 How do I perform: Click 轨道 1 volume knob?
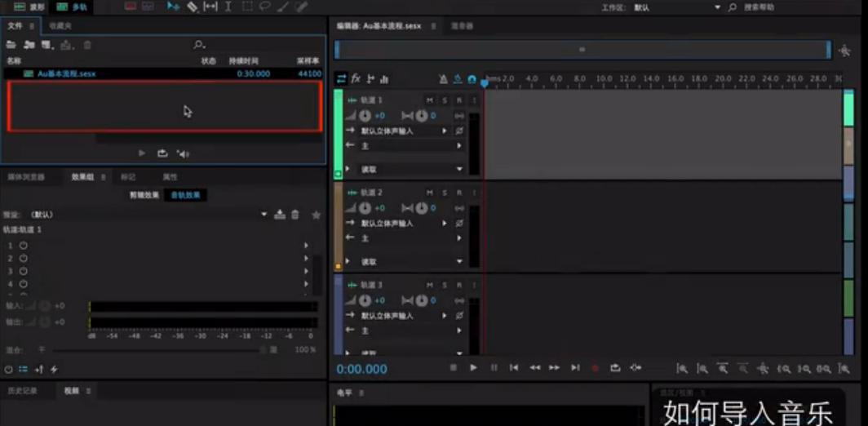pyautogui.click(x=365, y=116)
